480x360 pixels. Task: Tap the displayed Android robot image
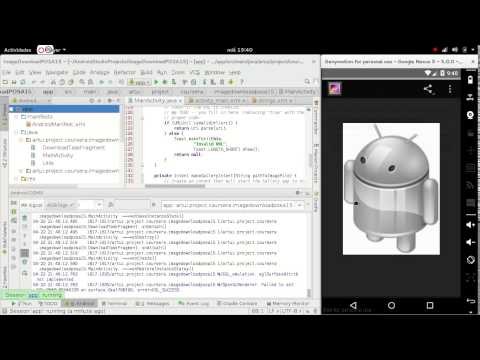point(391,189)
